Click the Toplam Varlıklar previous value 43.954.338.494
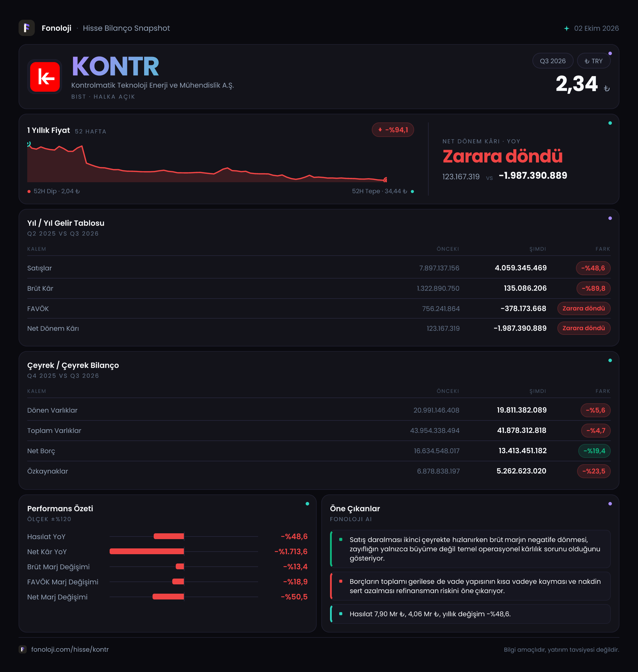The image size is (638, 672). [435, 431]
